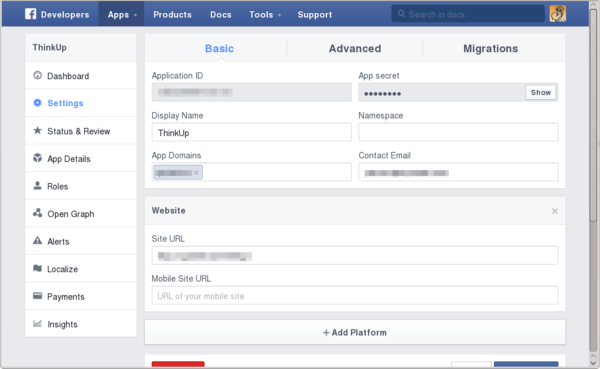The width and height of the screenshot is (600, 369).
Task: Click the Payments card icon
Action: click(38, 296)
